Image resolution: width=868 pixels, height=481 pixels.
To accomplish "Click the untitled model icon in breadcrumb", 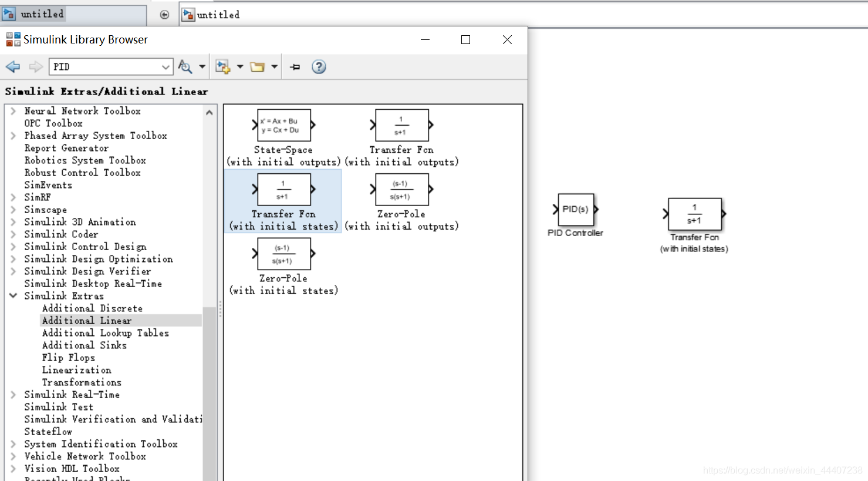I will click(188, 15).
